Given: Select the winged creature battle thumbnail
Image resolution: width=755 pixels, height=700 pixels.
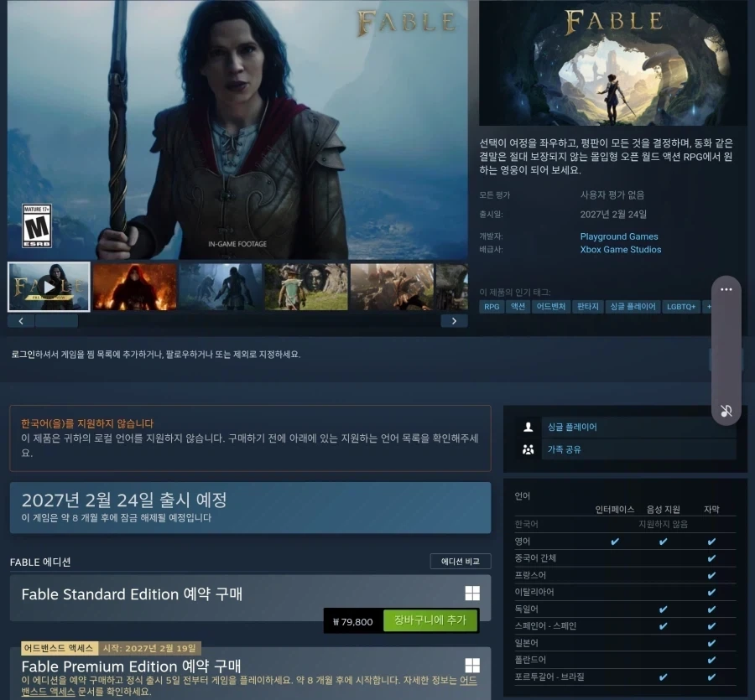Looking at the screenshot, I should (x=392, y=287).
